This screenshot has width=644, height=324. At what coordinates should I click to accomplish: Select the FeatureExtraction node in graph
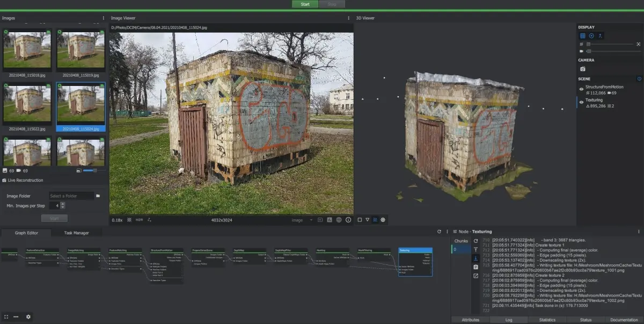point(42,257)
